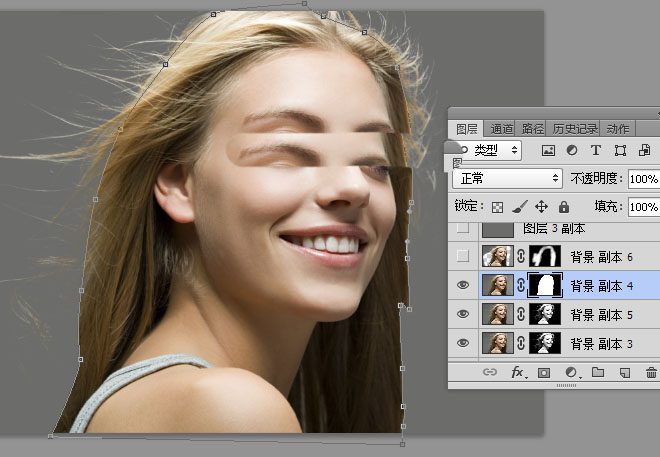Select the 背景 副本 5 layer mask thumbnail
This screenshot has width=660, height=457.
click(544, 314)
